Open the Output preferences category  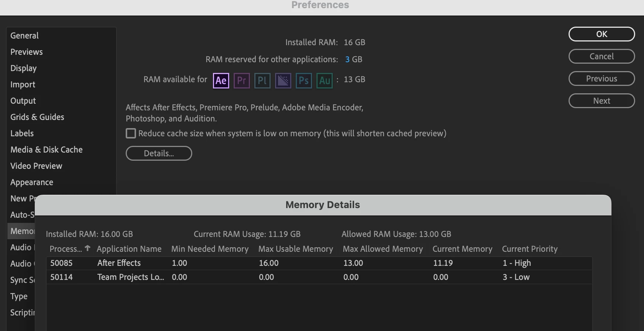23,101
